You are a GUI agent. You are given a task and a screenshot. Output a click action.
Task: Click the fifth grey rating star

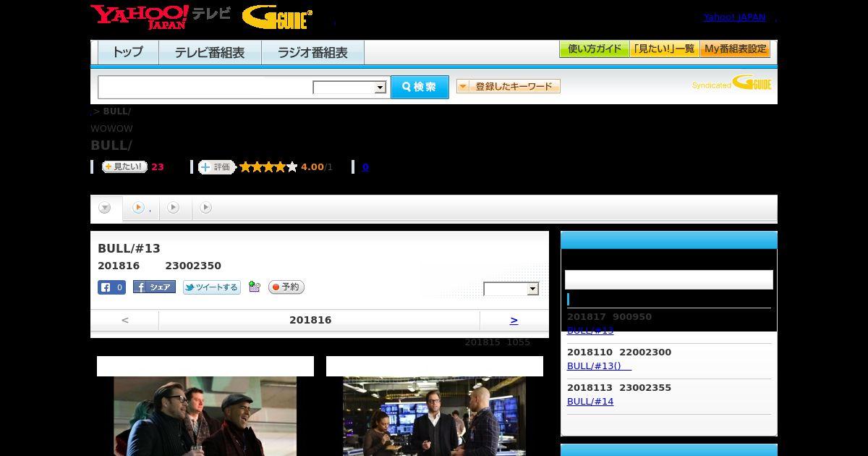tap(292, 167)
